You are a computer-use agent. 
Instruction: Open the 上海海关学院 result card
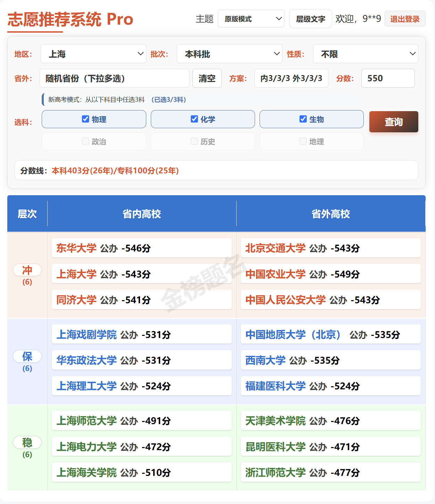pyautogui.click(x=142, y=472)
